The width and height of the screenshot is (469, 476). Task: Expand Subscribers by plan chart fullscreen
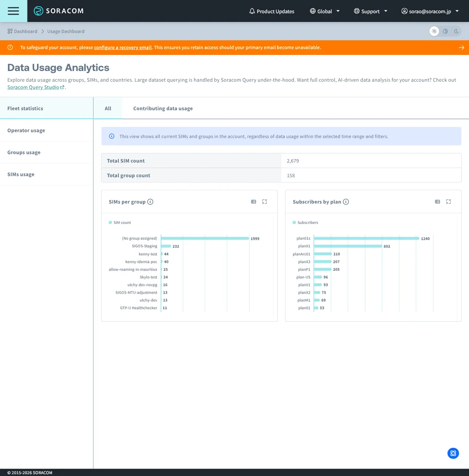[x=448, y=202]
